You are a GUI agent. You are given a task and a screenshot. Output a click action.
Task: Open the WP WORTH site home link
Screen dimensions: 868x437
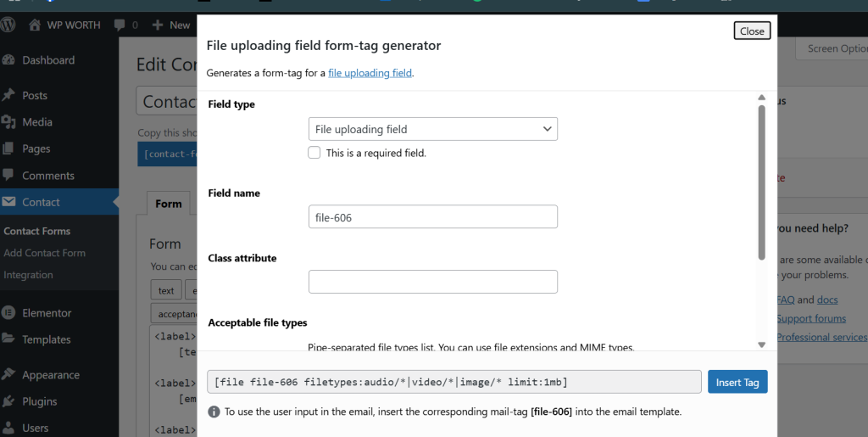64,25
